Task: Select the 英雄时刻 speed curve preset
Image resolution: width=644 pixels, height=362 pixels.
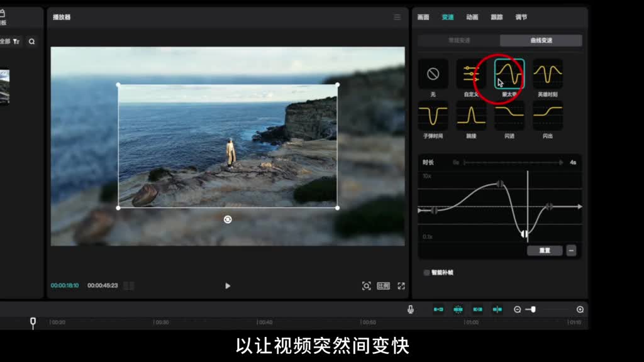Action: [547, 75]
